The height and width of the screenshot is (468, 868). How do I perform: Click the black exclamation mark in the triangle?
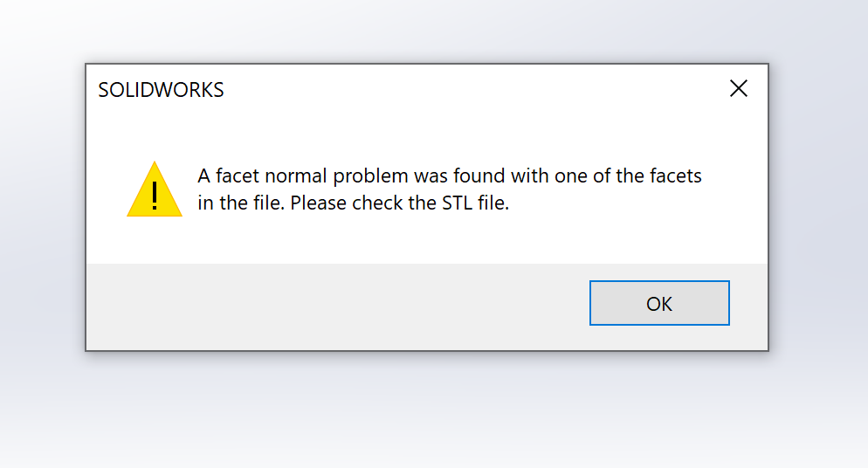pyautogui.click(x=155, y=194)
